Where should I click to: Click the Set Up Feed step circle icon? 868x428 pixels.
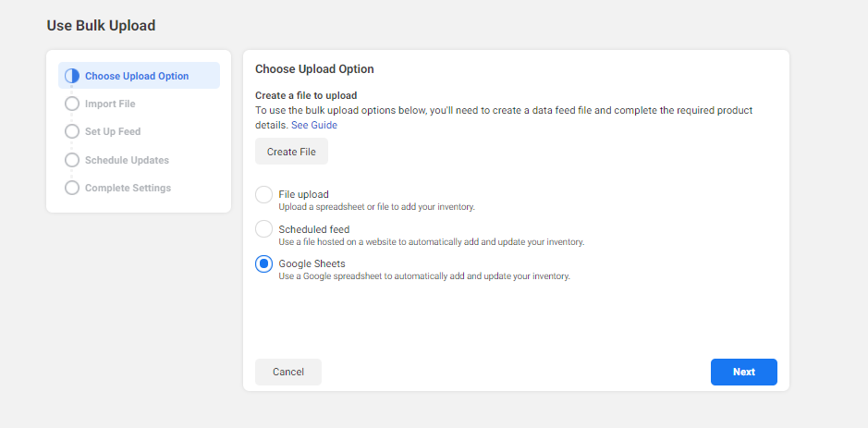(72, 131)
